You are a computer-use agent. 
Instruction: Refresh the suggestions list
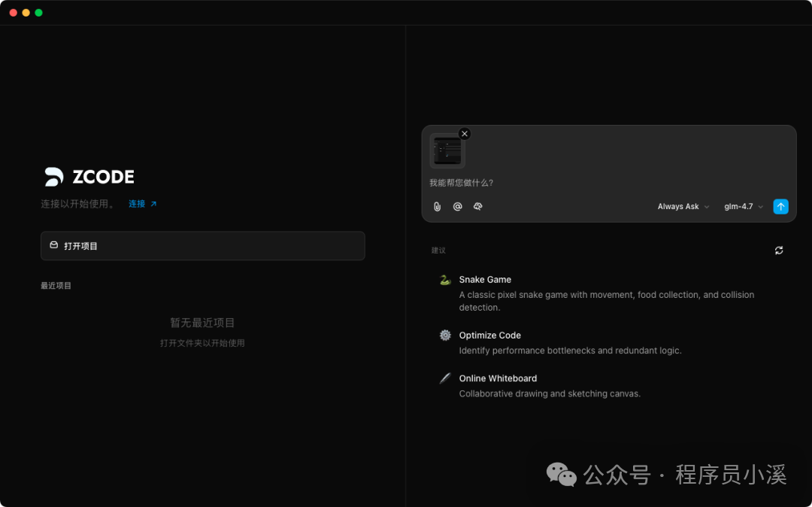[779, 250]
